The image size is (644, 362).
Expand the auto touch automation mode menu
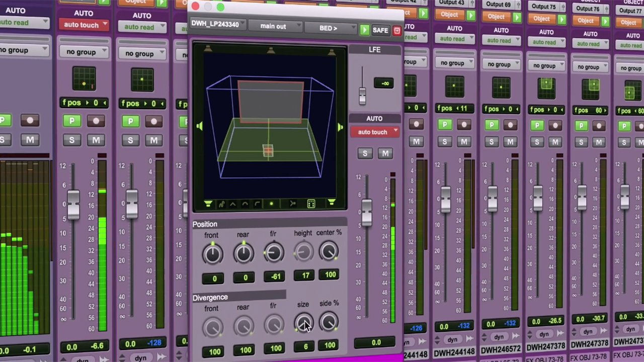[375, 132]
